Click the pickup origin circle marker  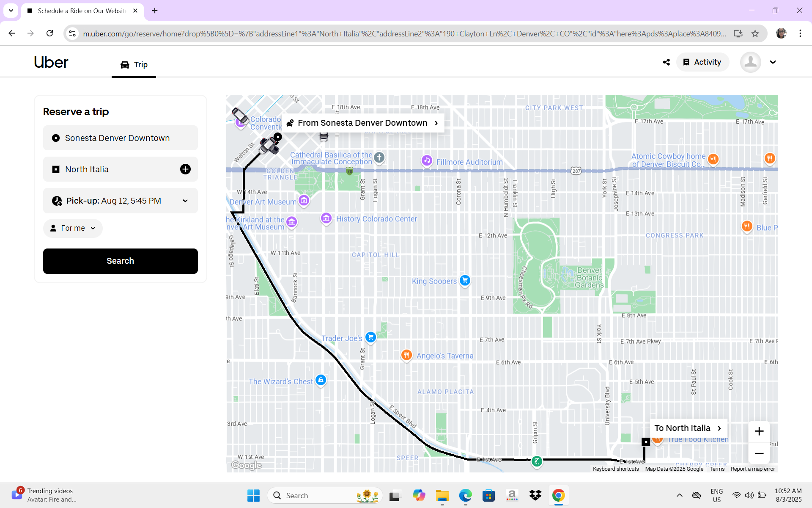277,137
